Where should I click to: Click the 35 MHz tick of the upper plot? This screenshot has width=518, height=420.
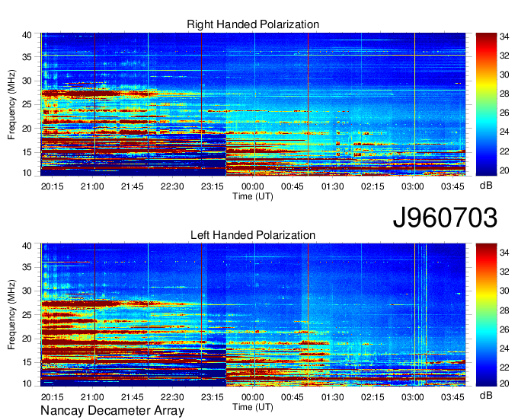[27, 57]
